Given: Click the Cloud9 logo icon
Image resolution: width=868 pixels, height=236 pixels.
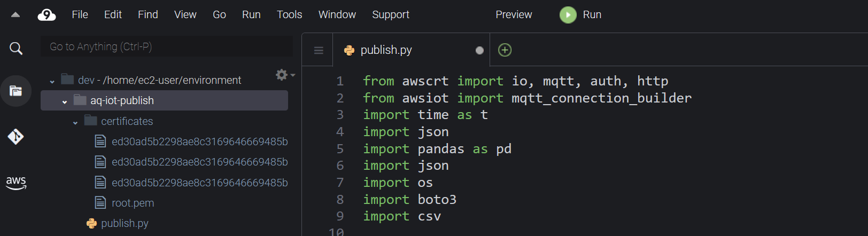Looking at the screenshot, I should pos(46,15).
